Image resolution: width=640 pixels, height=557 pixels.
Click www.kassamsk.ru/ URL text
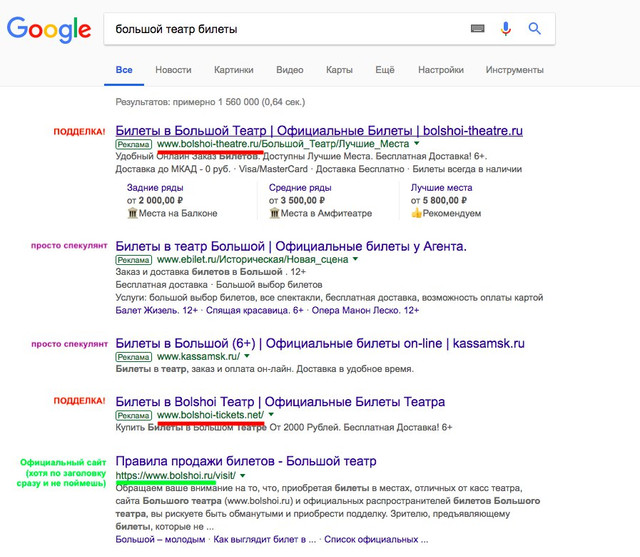[198, 356]
